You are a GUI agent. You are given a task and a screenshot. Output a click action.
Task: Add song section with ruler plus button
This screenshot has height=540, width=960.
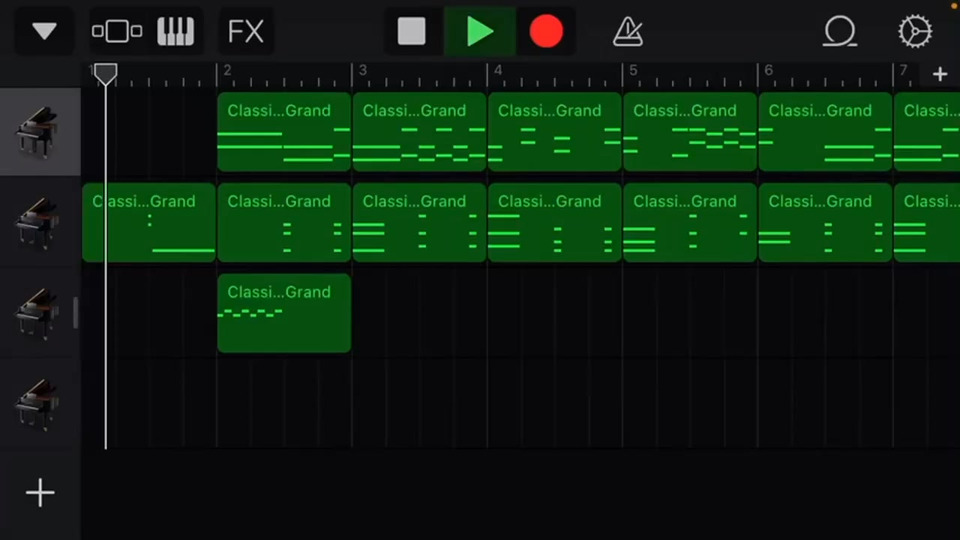pyautogui.click(x=940, y=74)
